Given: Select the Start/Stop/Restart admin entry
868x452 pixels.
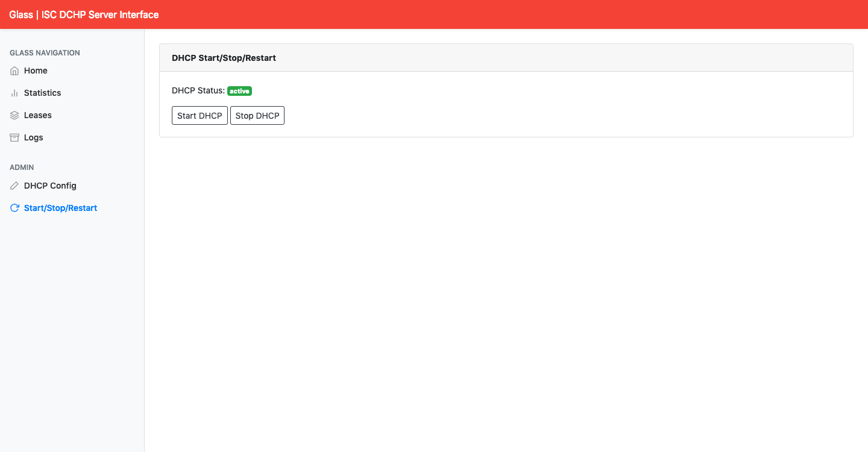Looking at the screenshot, I should tap(60, 207).
